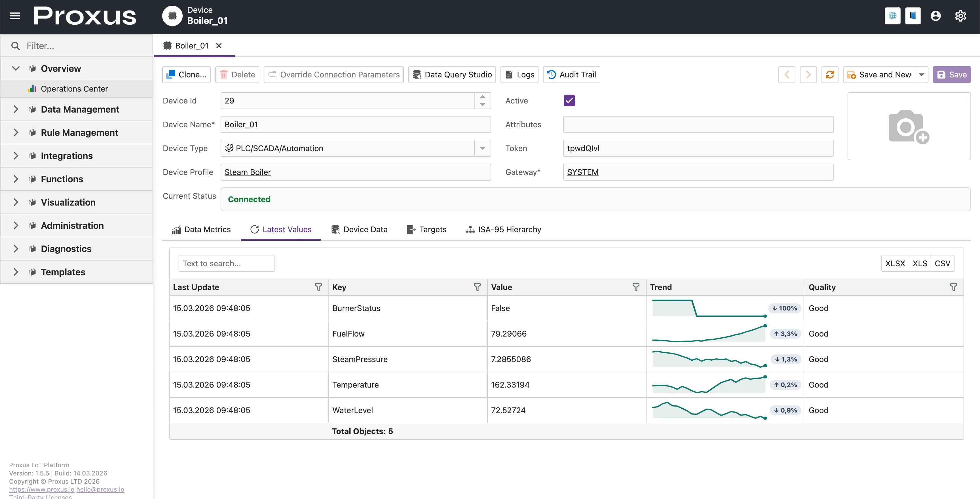The height and width of the screenshot is (499, 980).
Task: Open the Save and New dropdown arrow
Action: 921,75
